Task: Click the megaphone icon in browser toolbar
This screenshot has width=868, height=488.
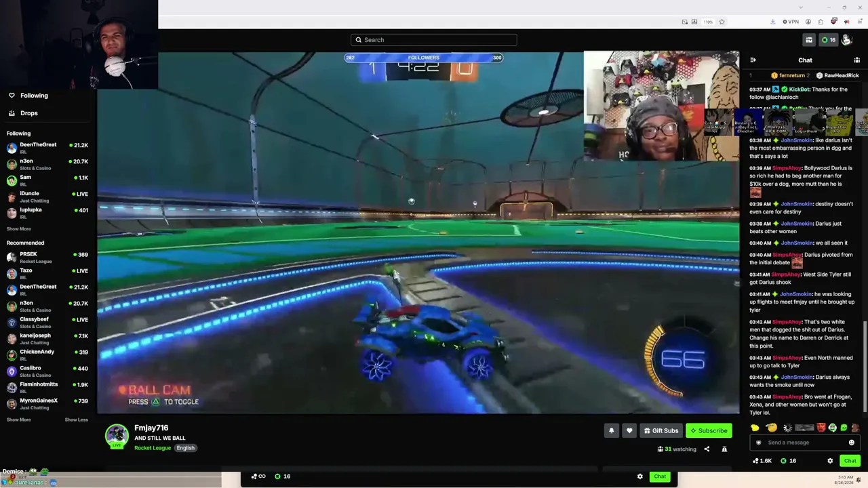Action: (846, 22)
